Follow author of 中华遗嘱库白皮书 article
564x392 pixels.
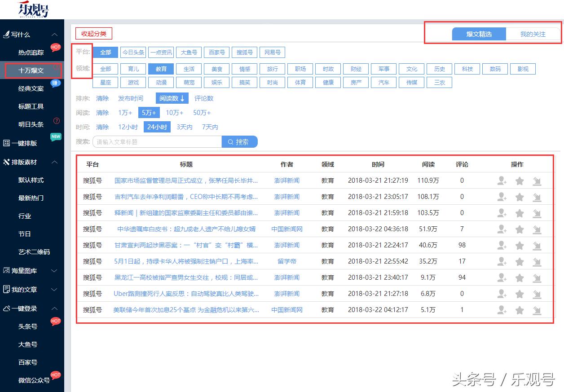coord(502,229)
